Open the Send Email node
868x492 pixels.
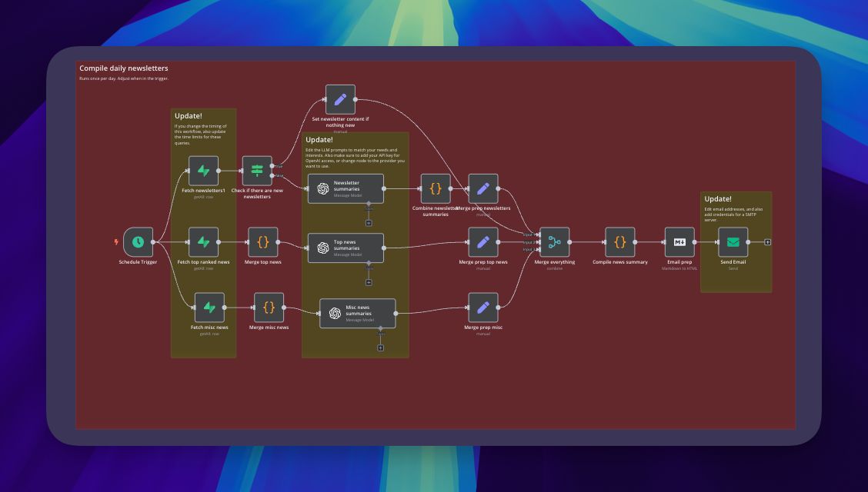(x=733, y=242)
